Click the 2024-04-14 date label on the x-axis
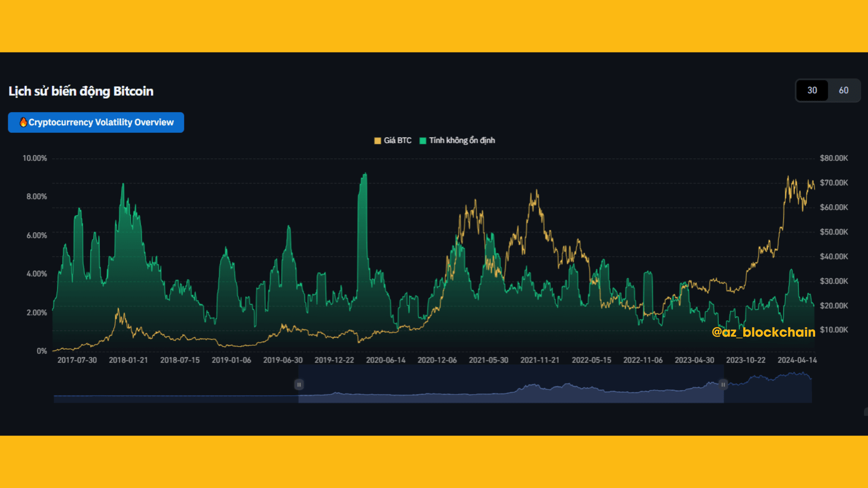 797,360
